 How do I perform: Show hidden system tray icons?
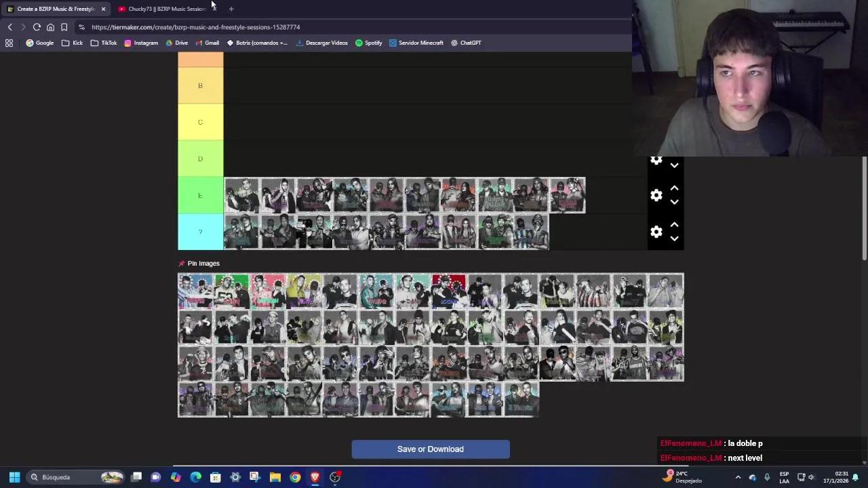[x=738, y=477]
